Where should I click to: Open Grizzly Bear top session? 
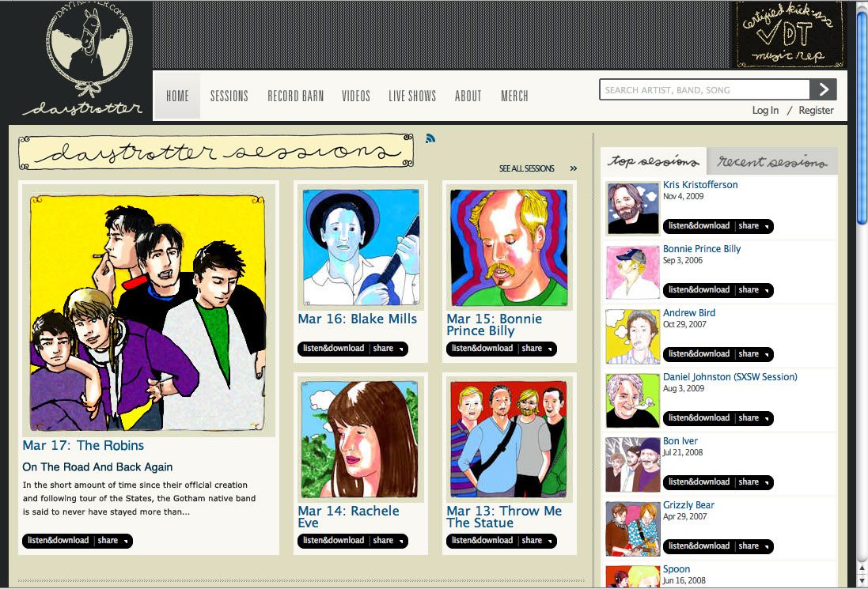688,505
